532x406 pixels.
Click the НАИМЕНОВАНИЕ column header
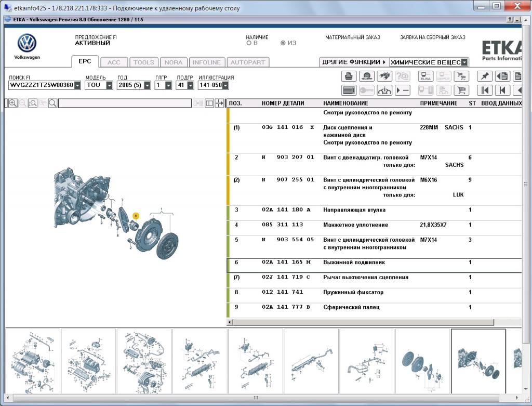pyautogui.click(x=345, y=103)
